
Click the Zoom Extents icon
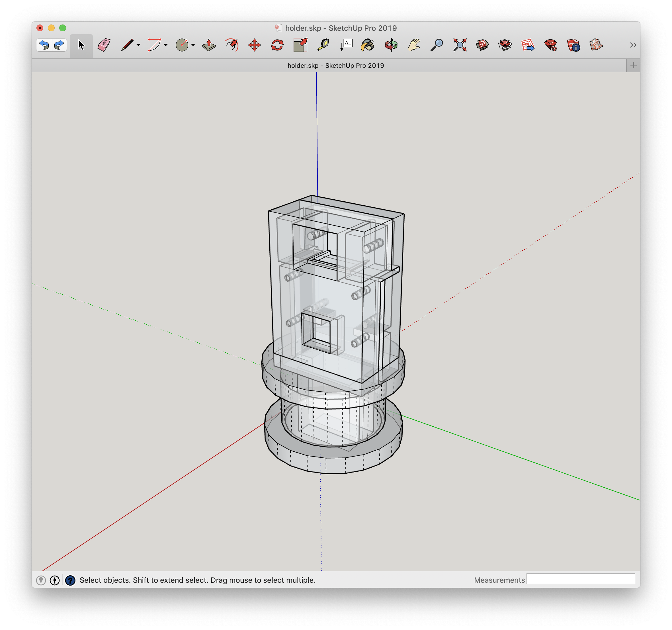460,45
